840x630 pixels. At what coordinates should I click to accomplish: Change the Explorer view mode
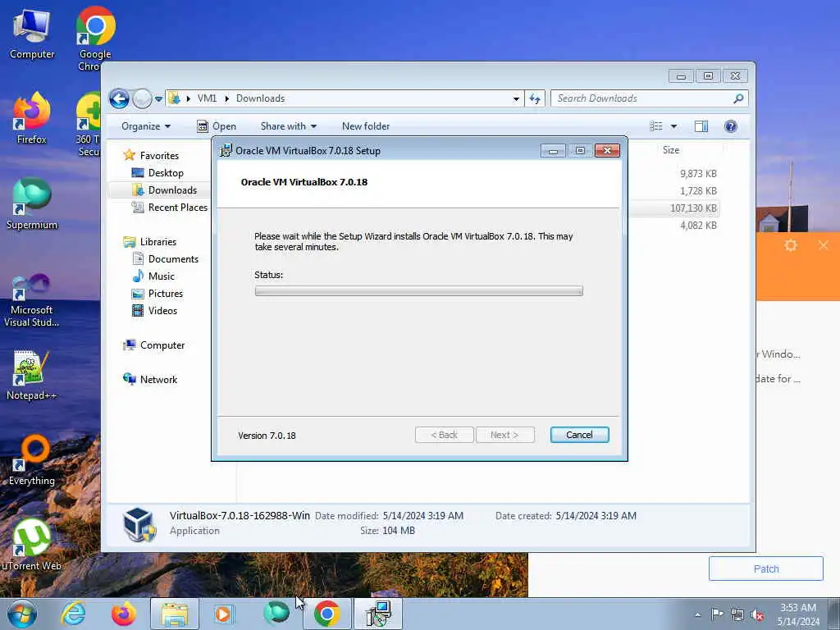tap(655, 126)
